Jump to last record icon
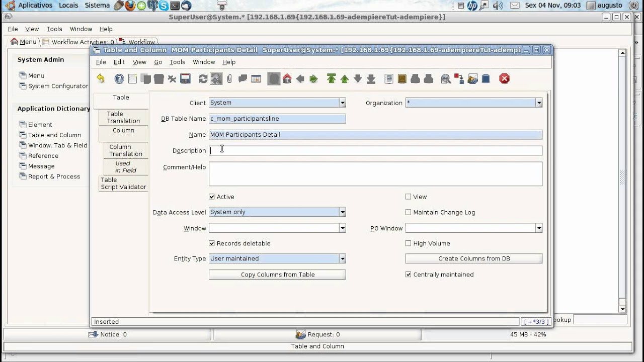 point(371,78)
